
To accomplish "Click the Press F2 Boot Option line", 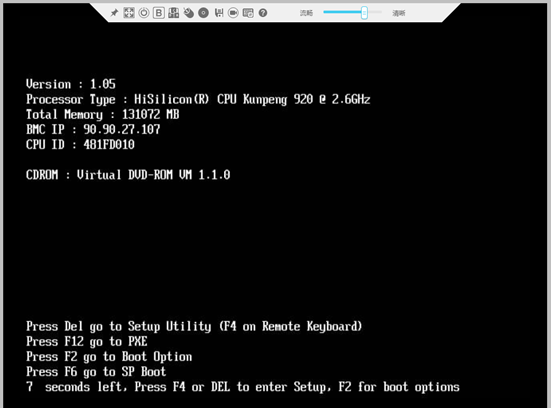I will point(109,357).
